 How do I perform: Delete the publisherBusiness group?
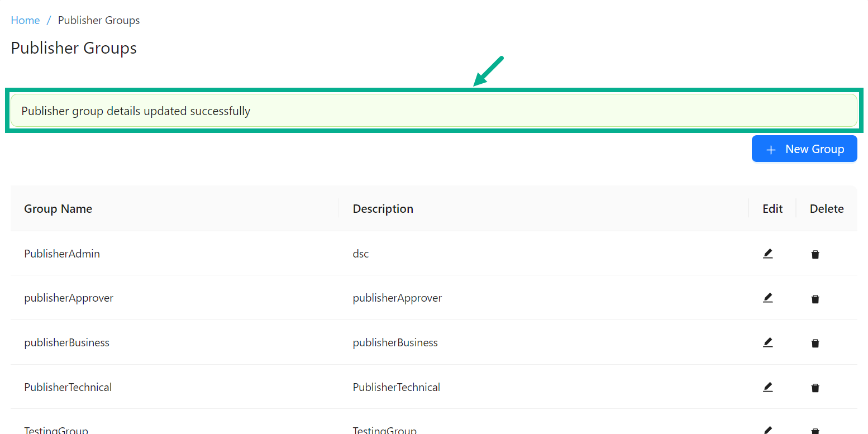(x=815, y=343)
